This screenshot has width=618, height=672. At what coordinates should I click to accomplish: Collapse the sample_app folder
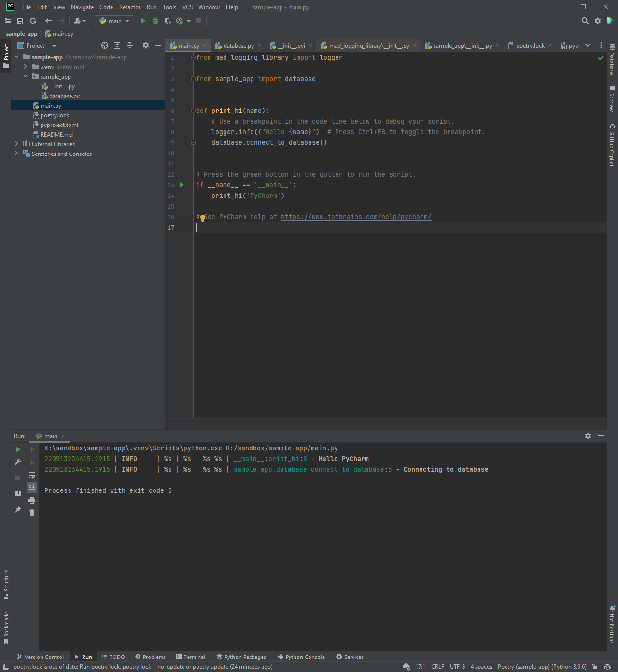(25, 76)
